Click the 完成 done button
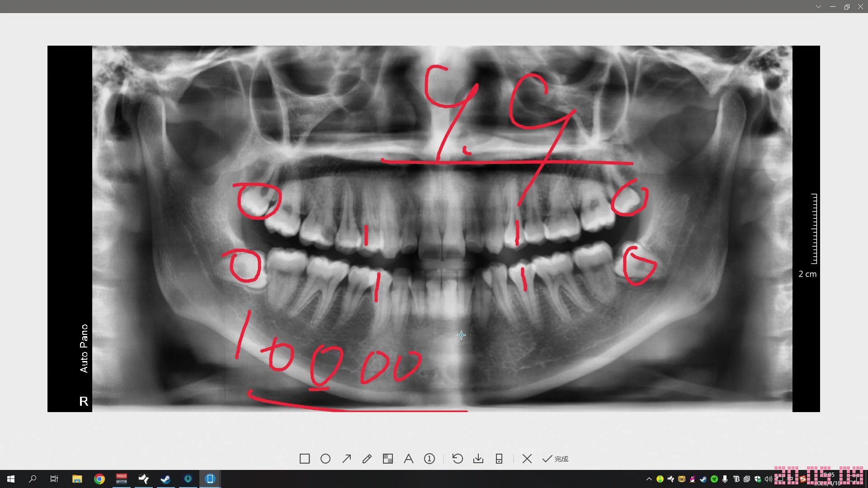The height and width of the screenshot is (488, 868). (556, 459)
